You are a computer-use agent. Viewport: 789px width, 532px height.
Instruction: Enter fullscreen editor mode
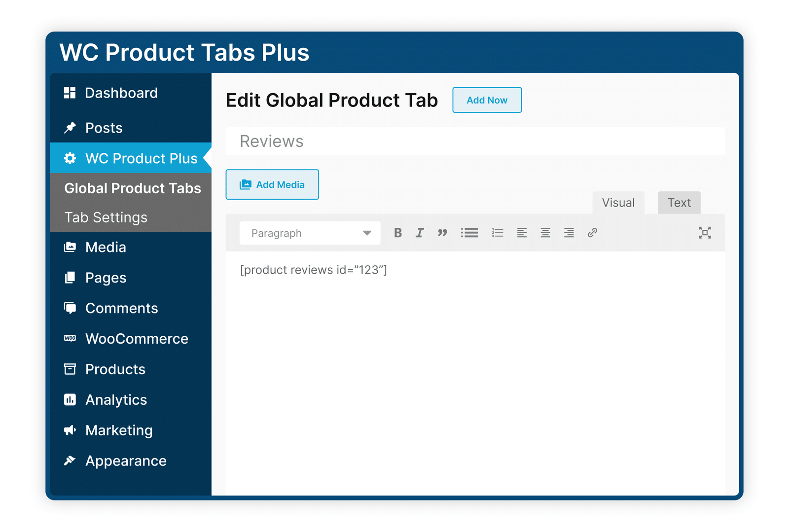[705, 233]
